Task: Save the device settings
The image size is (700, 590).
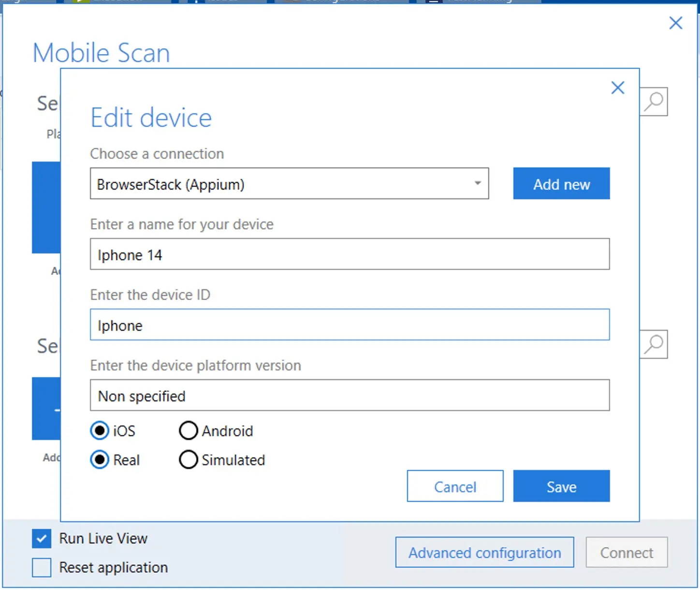Action: point(561,486)
